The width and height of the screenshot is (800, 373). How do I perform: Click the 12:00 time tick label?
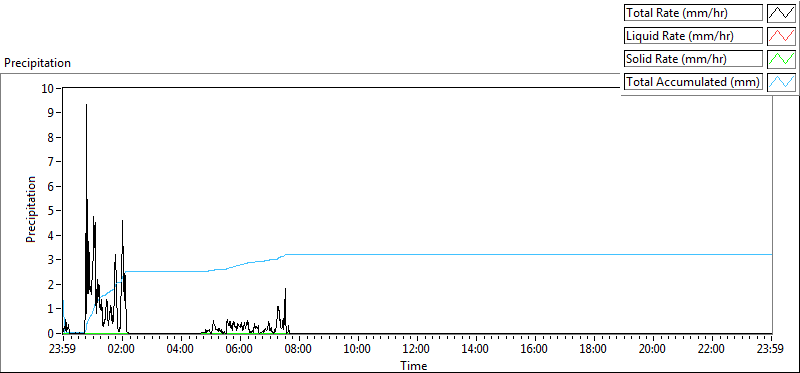click(x=417, y=350)
